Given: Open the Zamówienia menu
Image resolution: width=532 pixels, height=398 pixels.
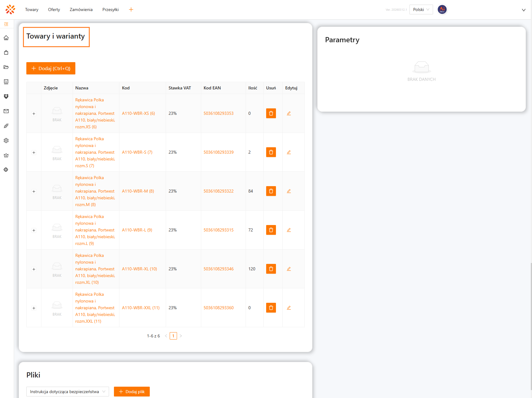Looking at the screenshot, I should [81, 9].
